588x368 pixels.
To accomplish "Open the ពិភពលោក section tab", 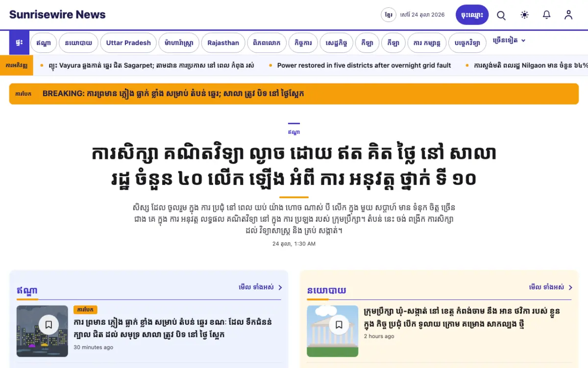I will [267, 43].
